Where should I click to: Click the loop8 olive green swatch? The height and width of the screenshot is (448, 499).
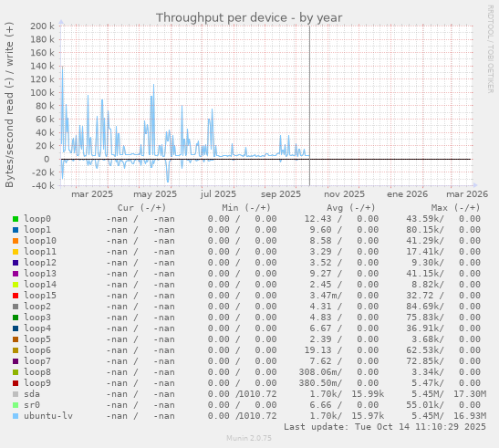[x=16, y=372]
